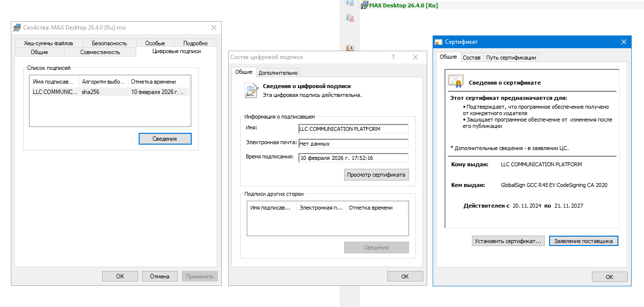Click the Просмотр сертификата button
Viewport: 644px width, 307px height.
377,175
